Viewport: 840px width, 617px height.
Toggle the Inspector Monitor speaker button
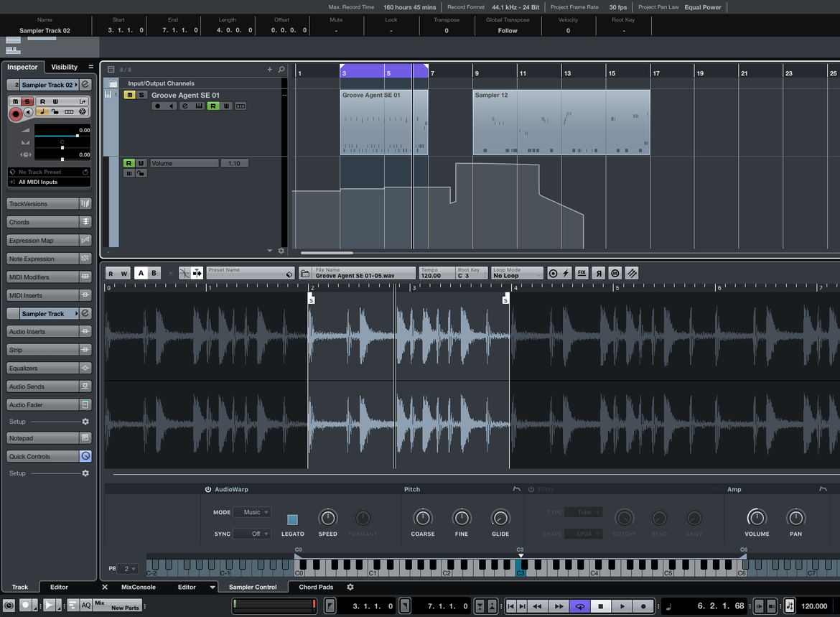(x=29, y=112)
